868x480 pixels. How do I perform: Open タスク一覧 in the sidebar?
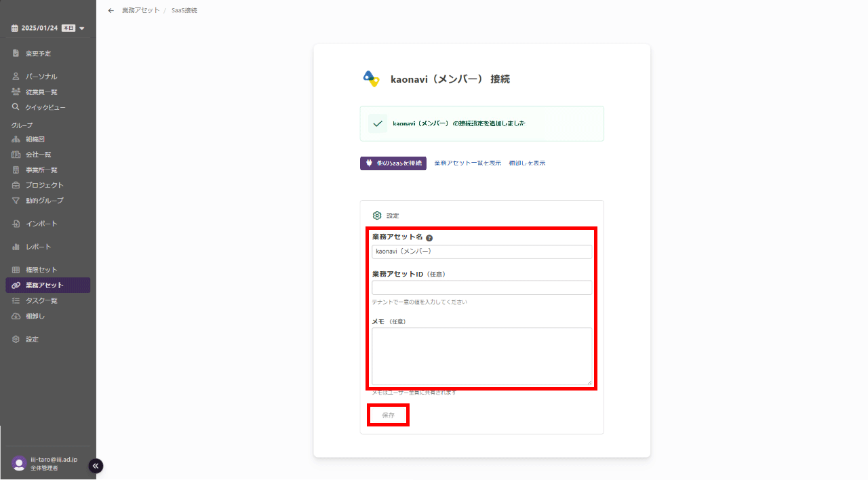[x=41, y=300]
